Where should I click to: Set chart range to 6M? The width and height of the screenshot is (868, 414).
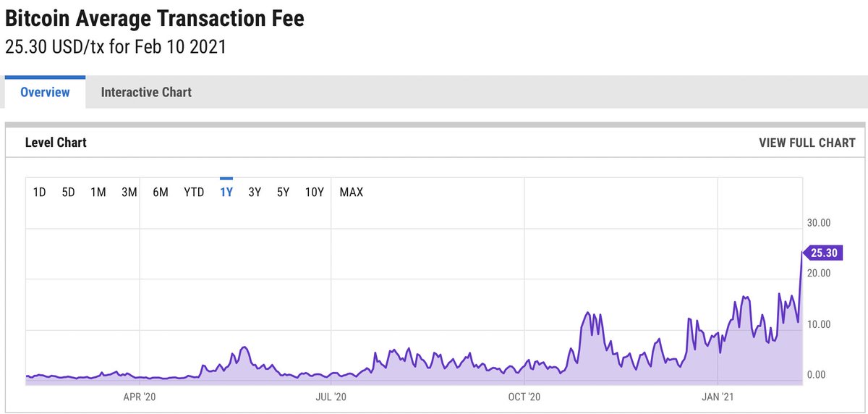161,192
